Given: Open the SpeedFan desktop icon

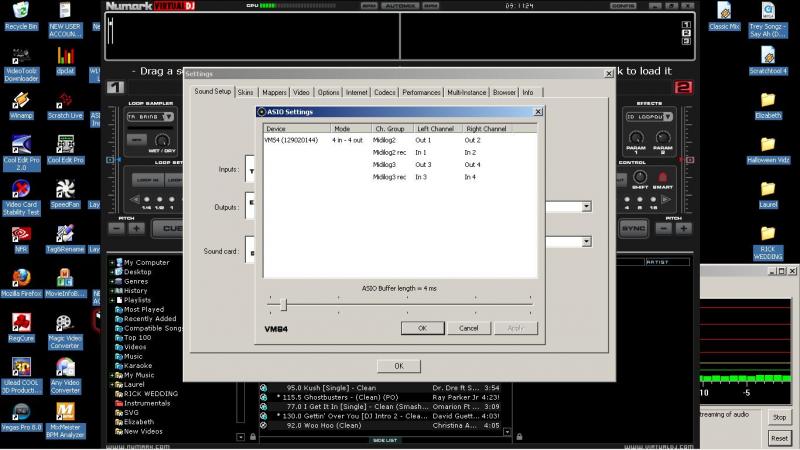Looking at the screenshot, I should [65, 190].
